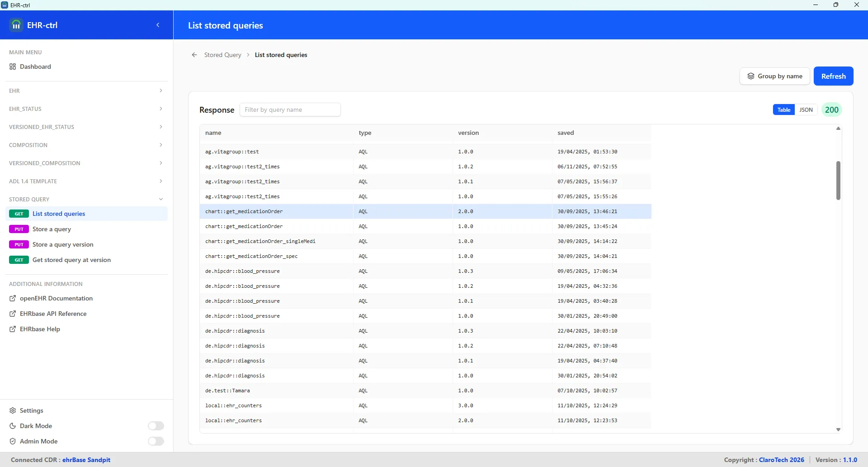Click the PUT badge for Store a query version
The image size is (868, 467).
[19, 244]
